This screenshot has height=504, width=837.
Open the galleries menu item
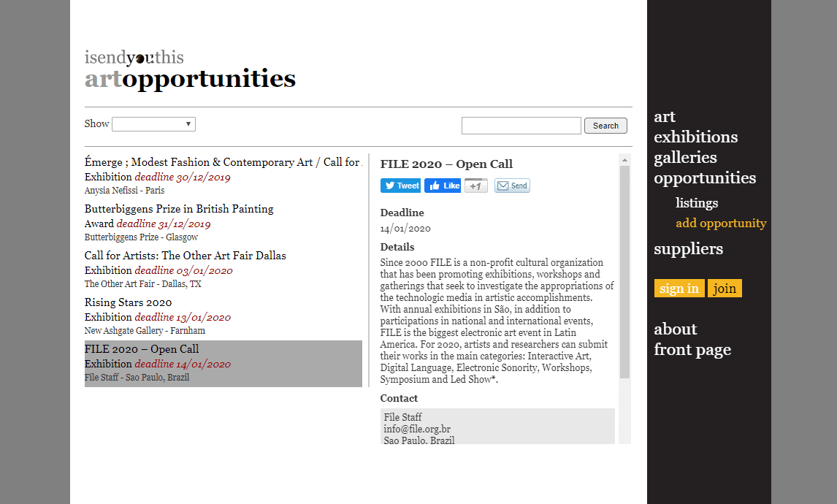tap(685, 158)
